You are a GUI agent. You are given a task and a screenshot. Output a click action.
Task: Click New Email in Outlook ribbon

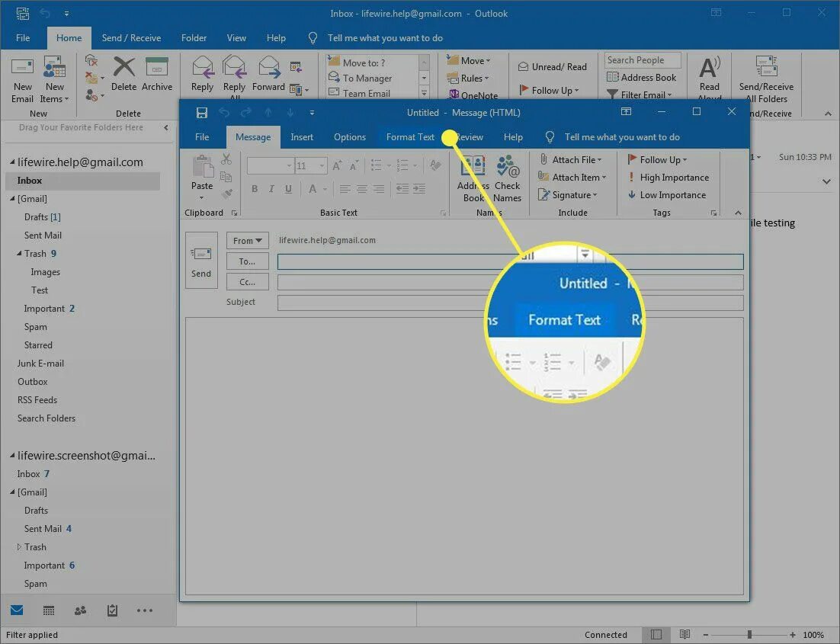point(23,80)
